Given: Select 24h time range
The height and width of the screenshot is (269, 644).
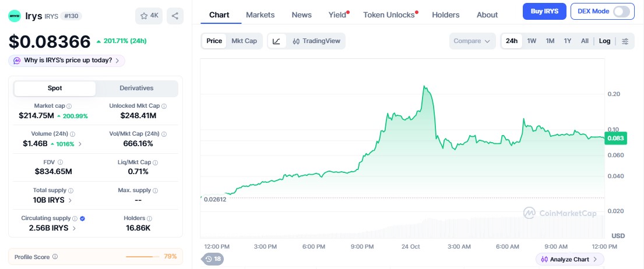Looking at the screenshot, I should tap(512, 41).
